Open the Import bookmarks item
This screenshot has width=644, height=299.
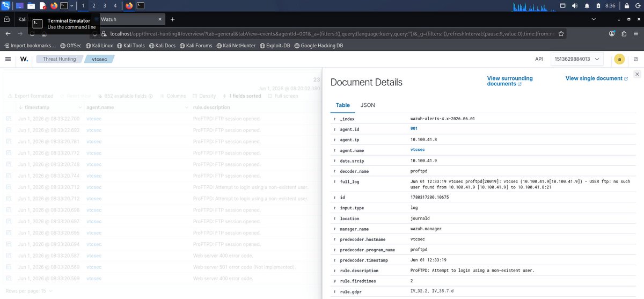pyautogui.click(x=30, y=46)
